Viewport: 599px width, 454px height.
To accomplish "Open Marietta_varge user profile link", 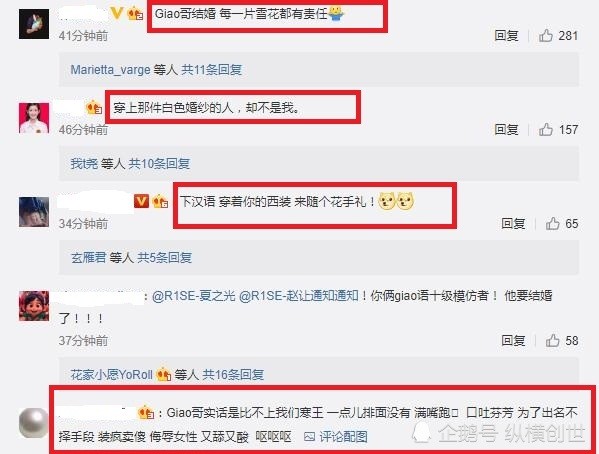I will point(110,70).
